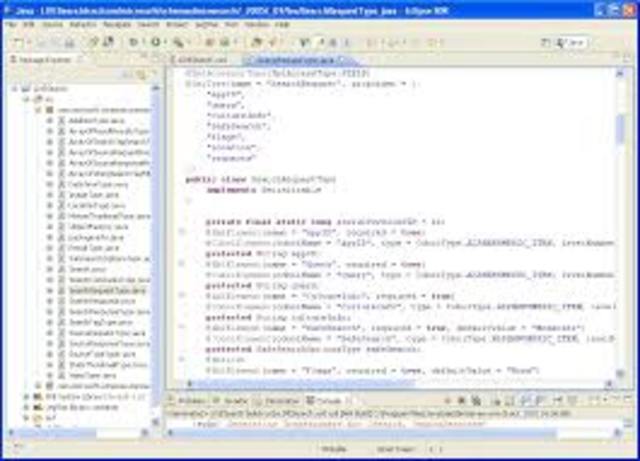Click the Clear Console icon
The width and height of the screenshot is (640, 461).
[x=496, y=401]
